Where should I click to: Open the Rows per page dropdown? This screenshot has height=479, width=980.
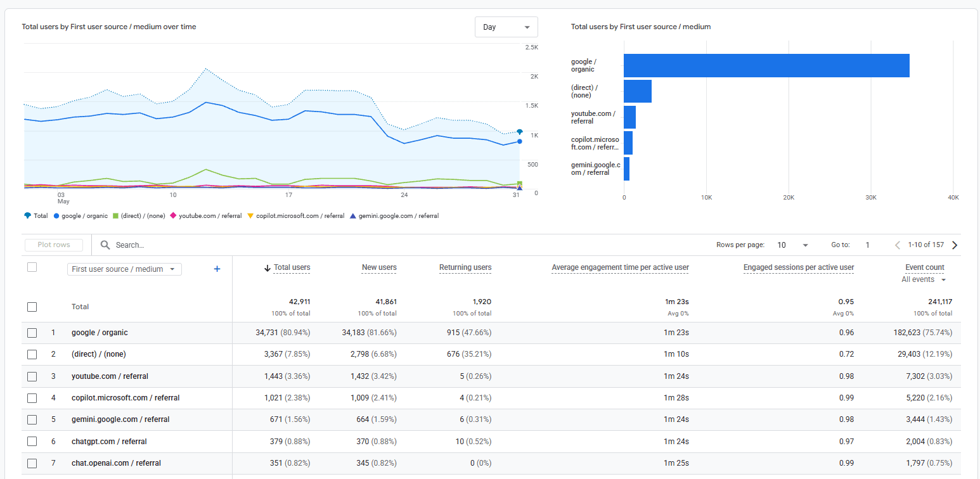[x=792, y=245]
